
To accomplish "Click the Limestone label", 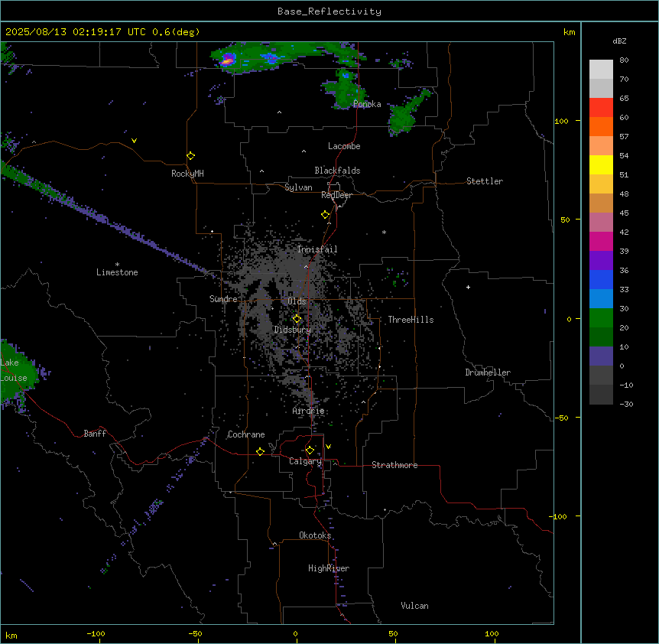I will 117,272.
